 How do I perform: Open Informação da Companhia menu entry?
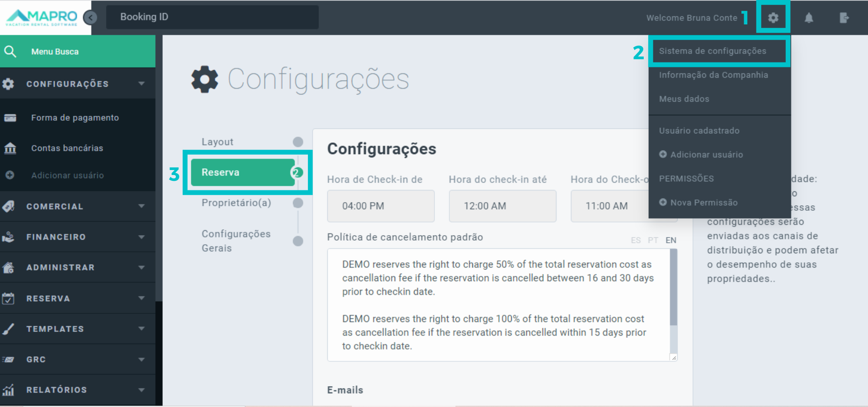(713, 75)
